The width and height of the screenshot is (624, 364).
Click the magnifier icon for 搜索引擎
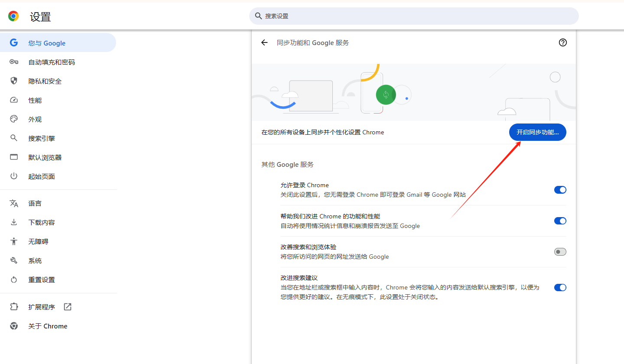[14, 138]
